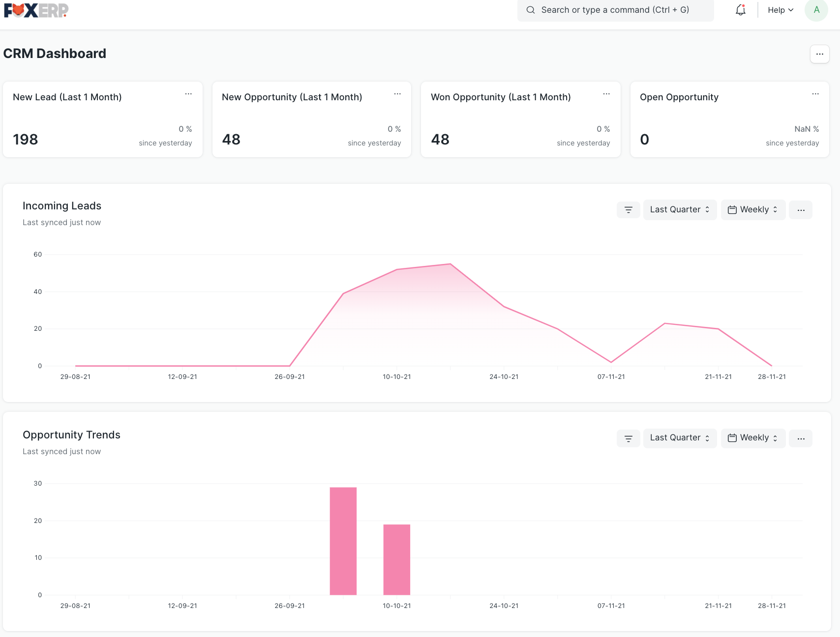Open options for New Lead card
840x637 pixels.
coord(188,94)
